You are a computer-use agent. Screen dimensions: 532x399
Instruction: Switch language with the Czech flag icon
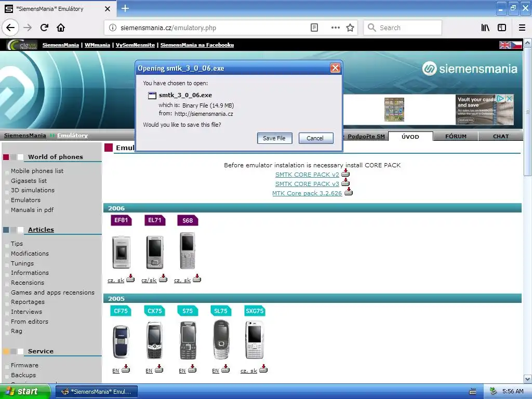[x=516, y=45]
